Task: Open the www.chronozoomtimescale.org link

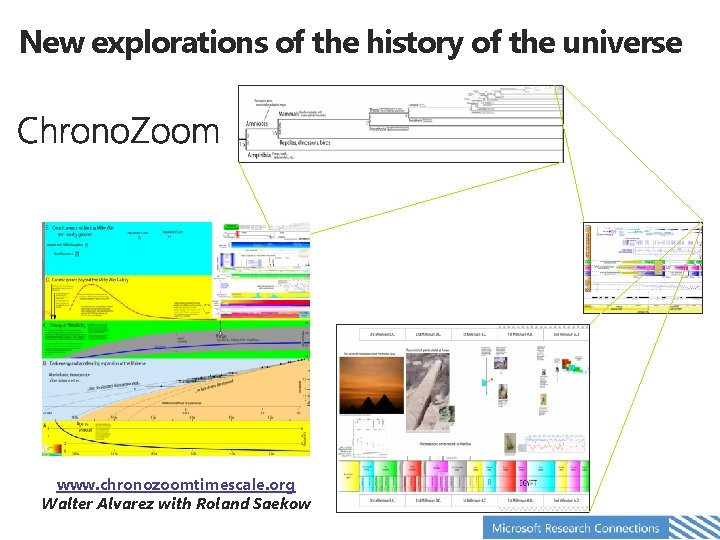Action: (x=176, y=485)
